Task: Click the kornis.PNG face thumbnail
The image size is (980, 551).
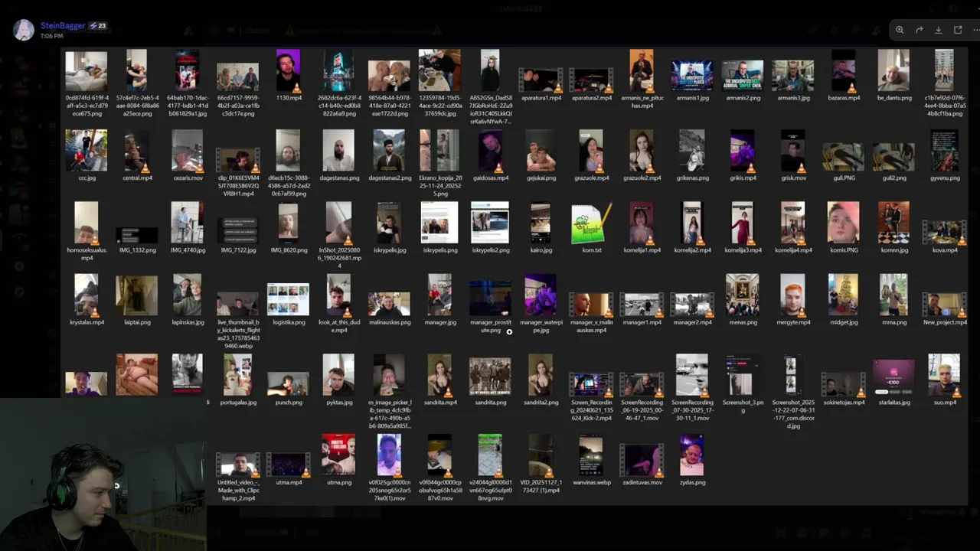Action: point(843,223)
